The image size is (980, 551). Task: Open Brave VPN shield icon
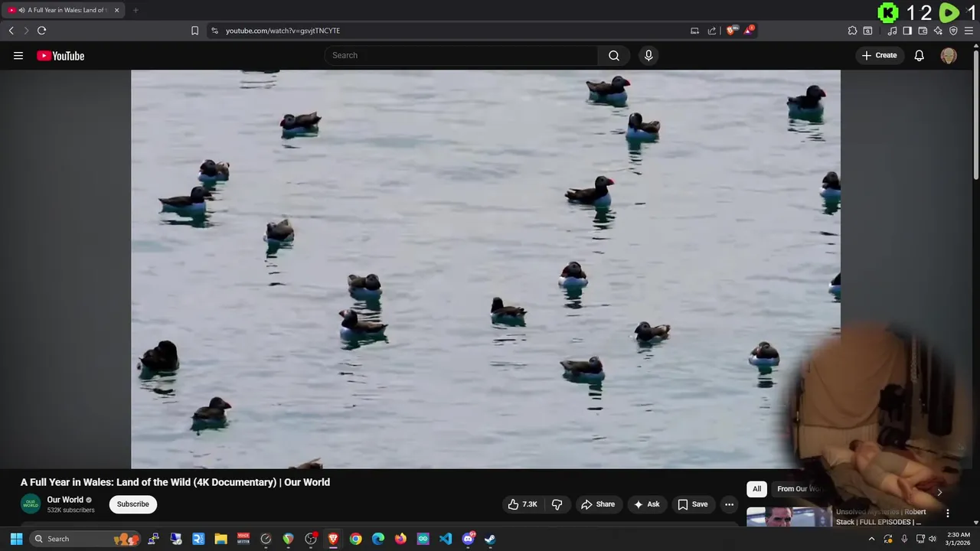click(x=953, y=31)
